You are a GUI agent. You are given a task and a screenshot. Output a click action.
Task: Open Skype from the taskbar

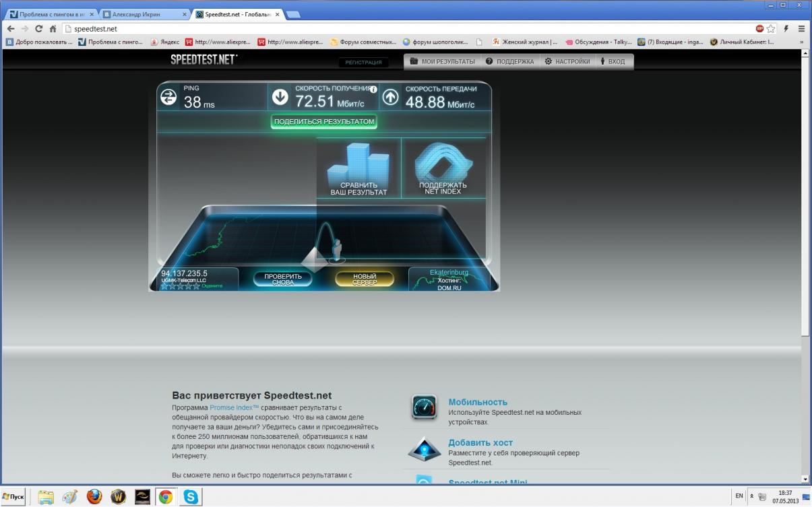tap(191, 497)
